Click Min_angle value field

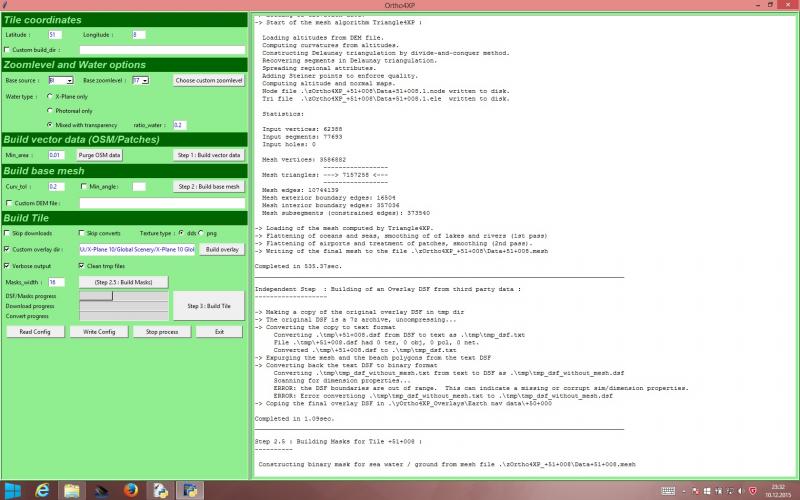pos(139,187)
